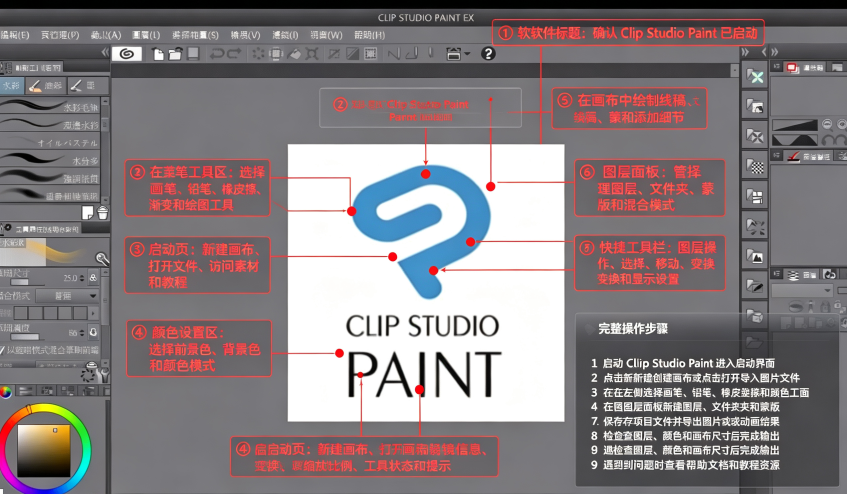847x494 pixels.
Task: Switch to the third brush sub tool tab
Action: [x=89, y=85]
